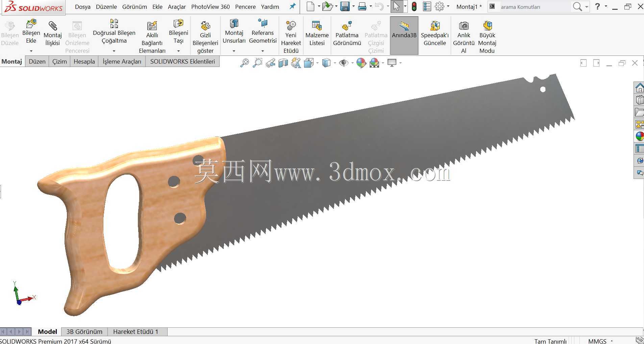The height and width of the screenshot is (344, 644).
Task: Click the Print icon
Action: [x=362, y=6]
